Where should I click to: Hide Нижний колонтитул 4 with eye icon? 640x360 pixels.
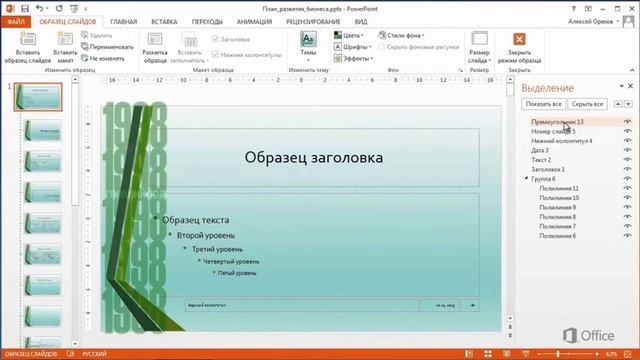pyautogui.click(x=627, y=140)
